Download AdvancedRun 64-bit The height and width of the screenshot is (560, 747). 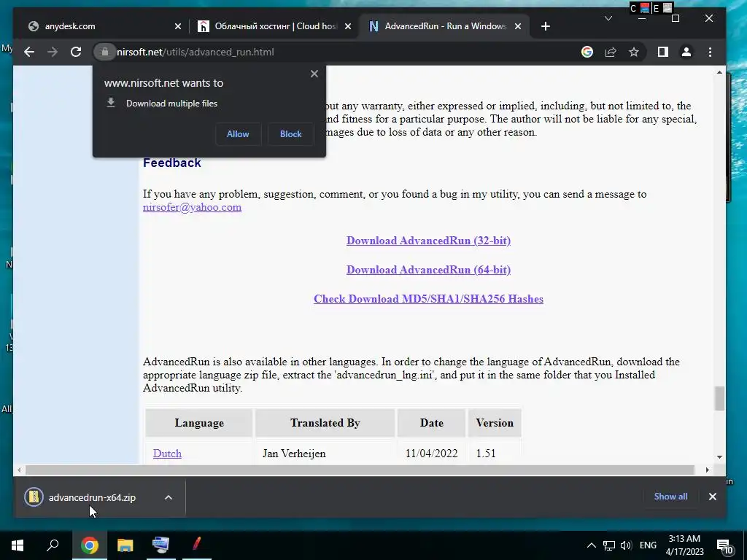coord(428,270)
